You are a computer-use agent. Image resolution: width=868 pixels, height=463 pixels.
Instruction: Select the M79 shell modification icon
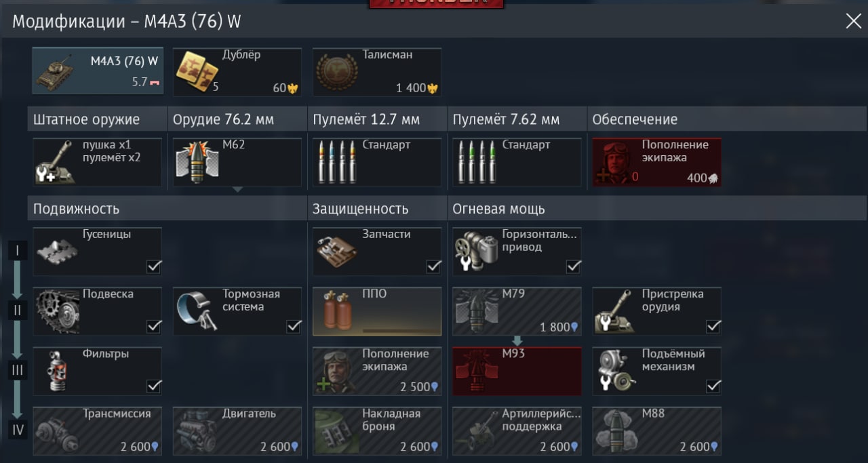point(477,312)
